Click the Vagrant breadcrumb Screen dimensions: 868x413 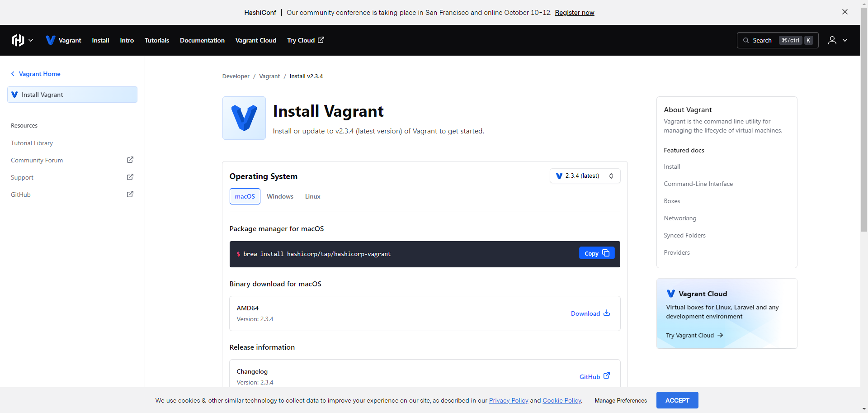(269, 76)
